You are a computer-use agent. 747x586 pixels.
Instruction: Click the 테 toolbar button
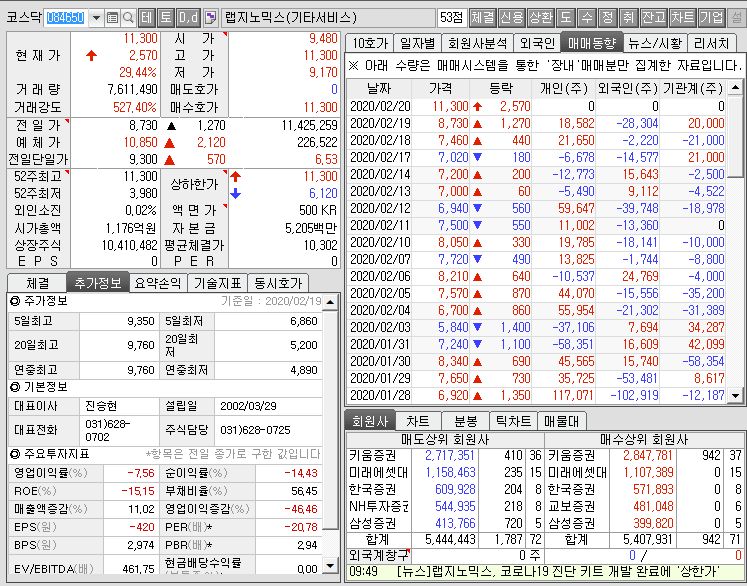(x=147, y=18)
